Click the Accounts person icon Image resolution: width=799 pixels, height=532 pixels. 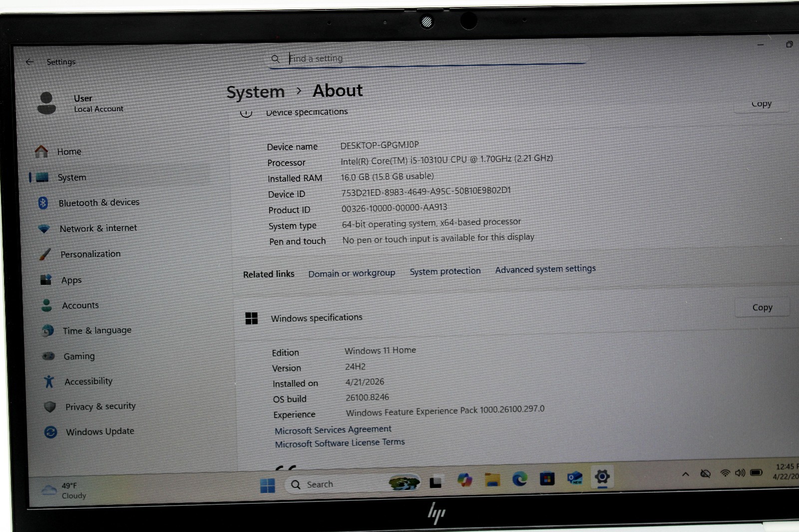click(46, 305)
